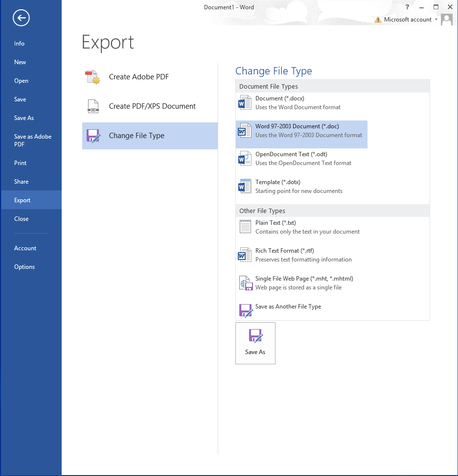The image size is (458, 476).
Task: Choose Save as Another File Type text
Action: coord(288,307)
